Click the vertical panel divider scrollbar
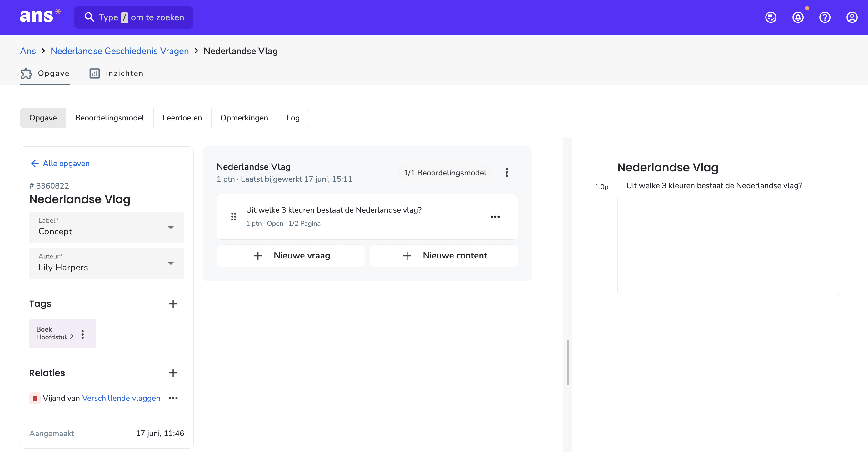This screenshot has width=868, height=452. [568, 362]
